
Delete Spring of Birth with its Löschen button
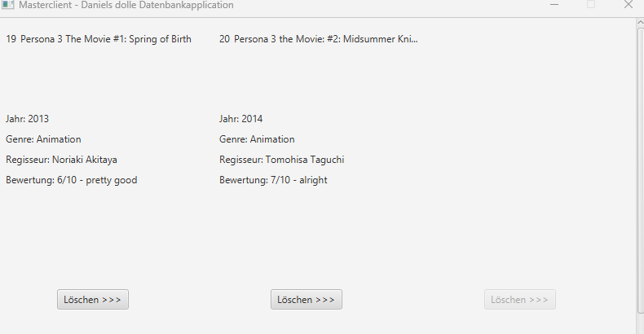click(93, 300)
